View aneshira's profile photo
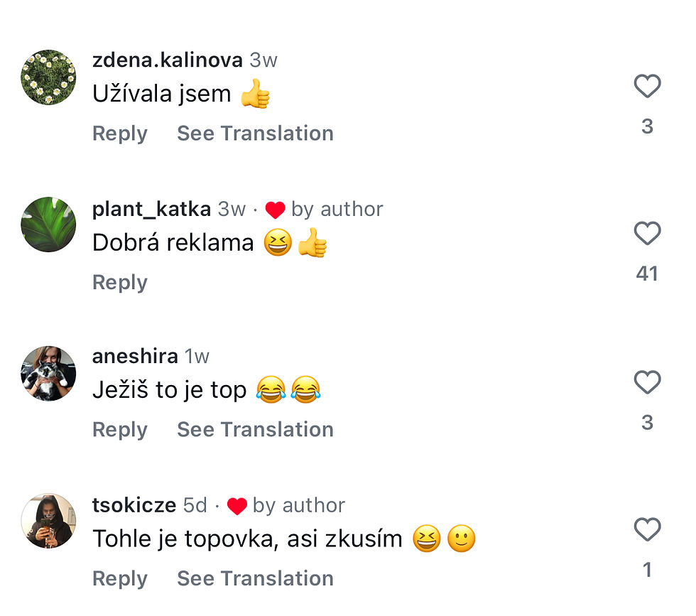696x616 pixels. [48, 374]
